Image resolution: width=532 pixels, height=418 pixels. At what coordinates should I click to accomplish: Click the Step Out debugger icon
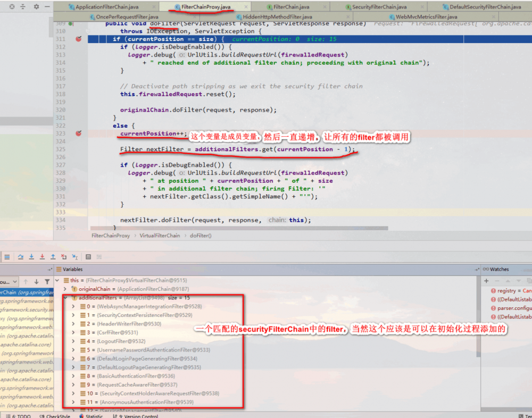point(53,257)
